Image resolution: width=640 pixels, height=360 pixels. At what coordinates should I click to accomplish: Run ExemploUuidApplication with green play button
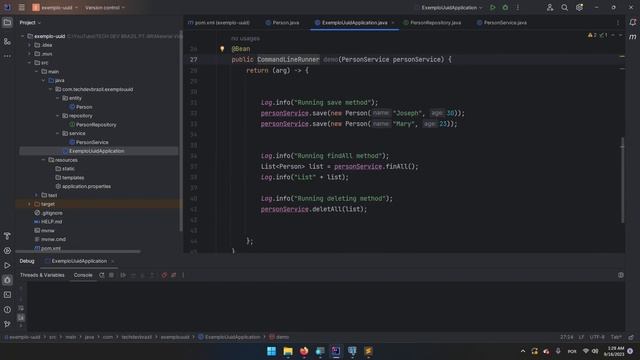coord(493,7)
